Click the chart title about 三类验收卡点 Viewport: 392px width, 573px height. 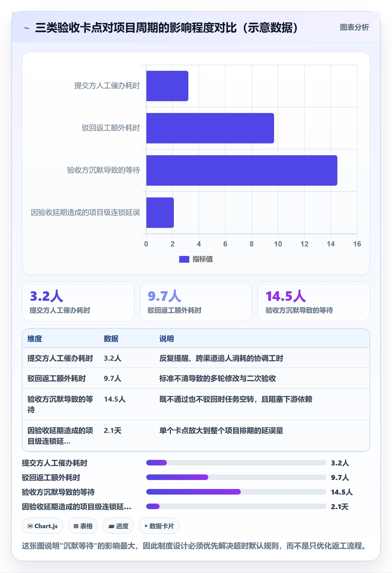point(167,28)
